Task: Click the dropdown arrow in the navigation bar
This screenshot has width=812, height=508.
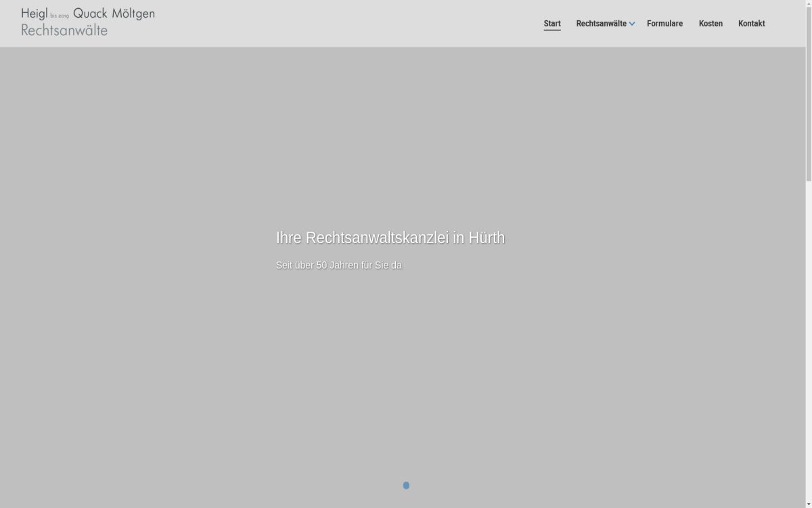Action: (x=632, y=24)
